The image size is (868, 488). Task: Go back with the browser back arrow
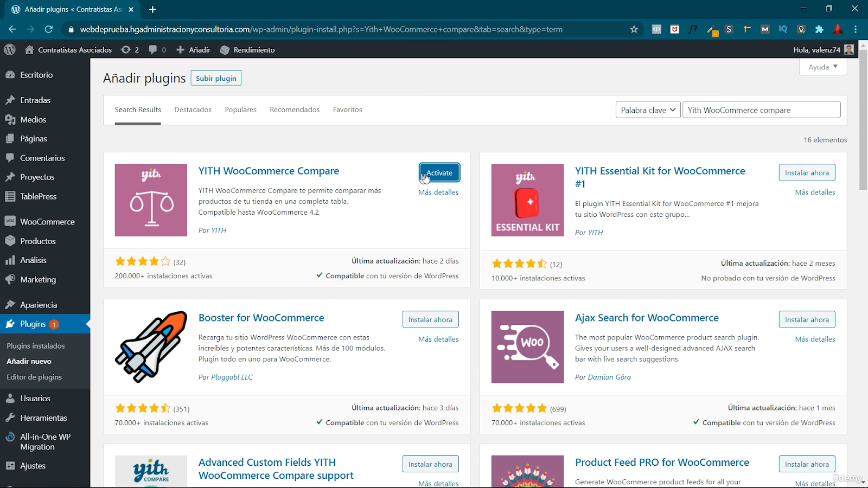click(12, 29)
